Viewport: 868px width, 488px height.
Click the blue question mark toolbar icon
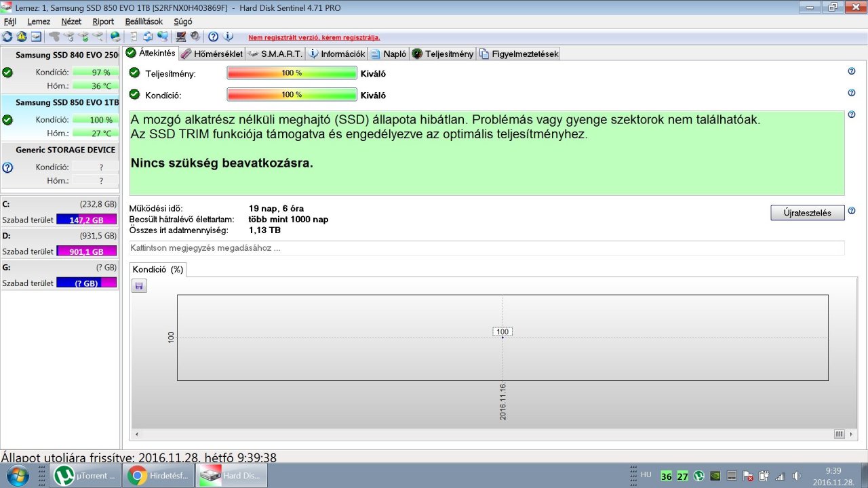point(213,37)
